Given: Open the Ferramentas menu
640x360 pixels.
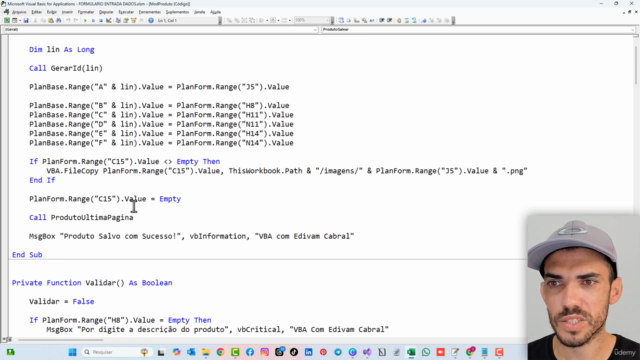Looking at the screenshot, I should pyautogui.click(x=149, y=12).
